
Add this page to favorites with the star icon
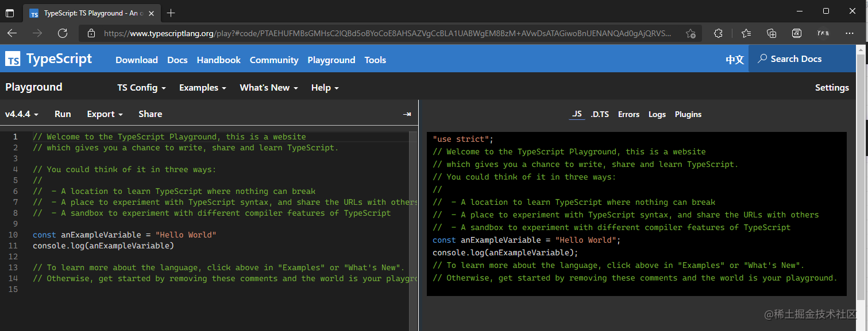[690, 33]
